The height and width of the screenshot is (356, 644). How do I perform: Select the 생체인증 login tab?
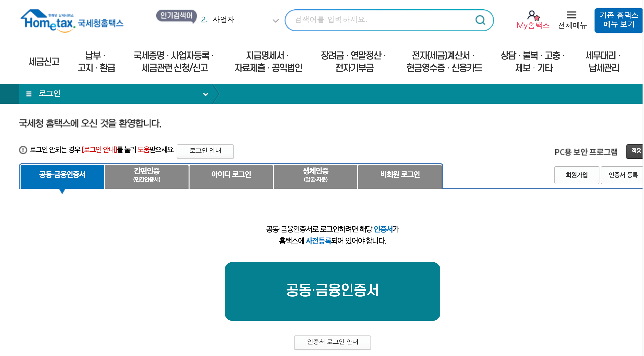click(x=315, y=176)
